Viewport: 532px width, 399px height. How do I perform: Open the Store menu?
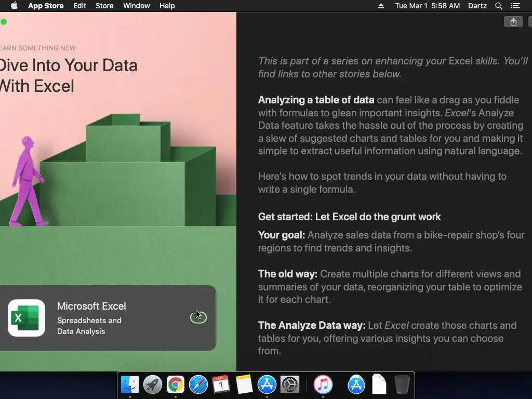[x=104, y=6]
